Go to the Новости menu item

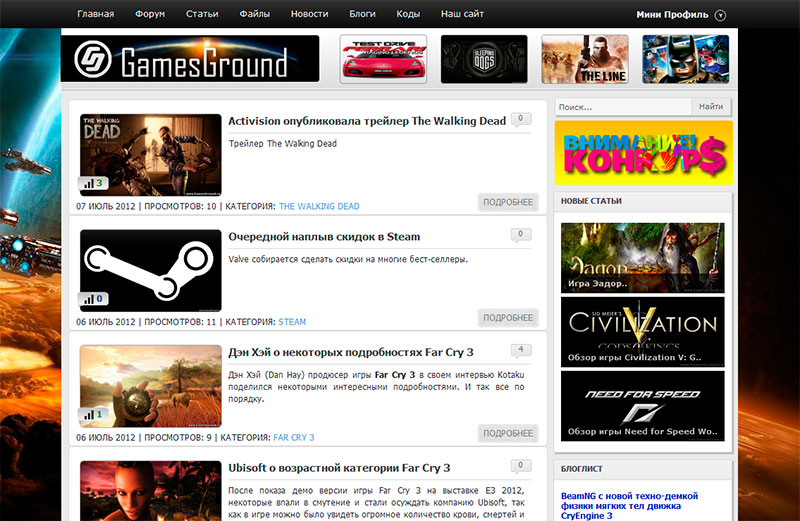point(309,15)
